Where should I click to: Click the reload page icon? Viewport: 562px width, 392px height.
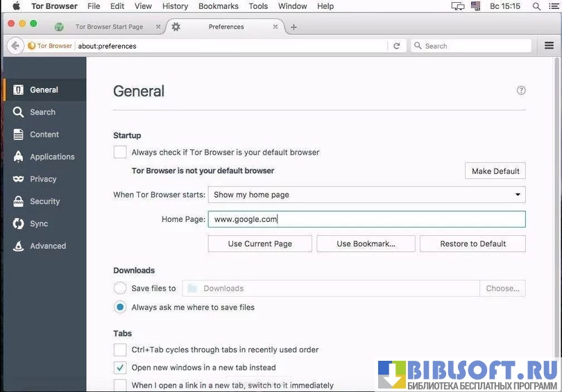tap(397, 46)
